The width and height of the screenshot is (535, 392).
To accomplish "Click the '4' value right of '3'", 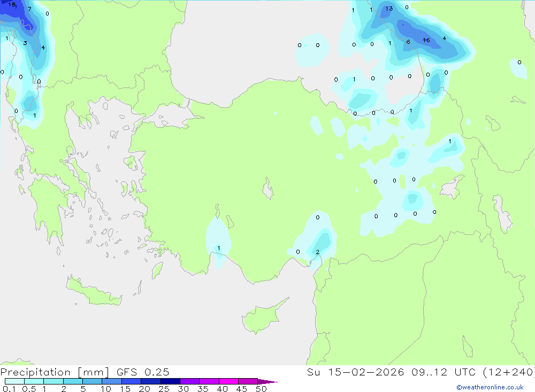I will tap(43, 48).
